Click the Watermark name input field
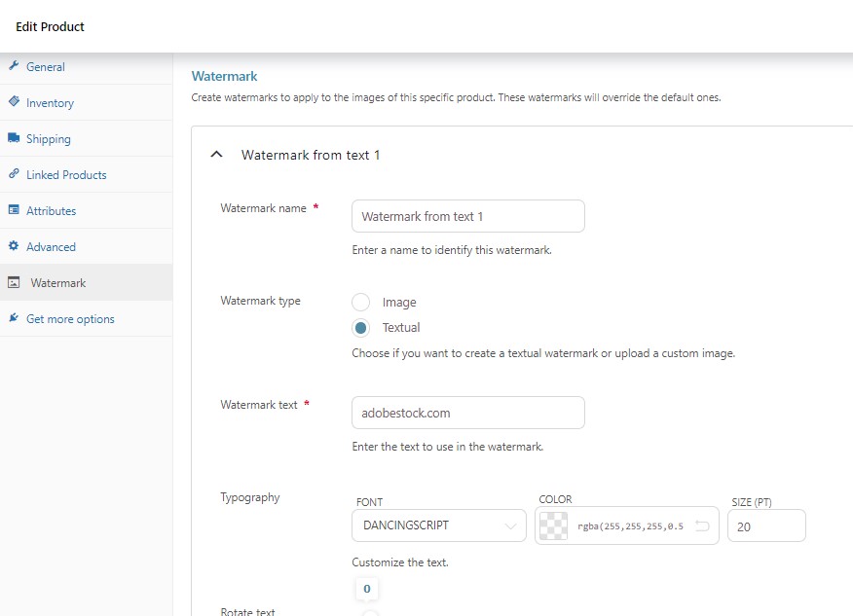The width and height of the screenshot is (853, 616). [x=468, y=216]
